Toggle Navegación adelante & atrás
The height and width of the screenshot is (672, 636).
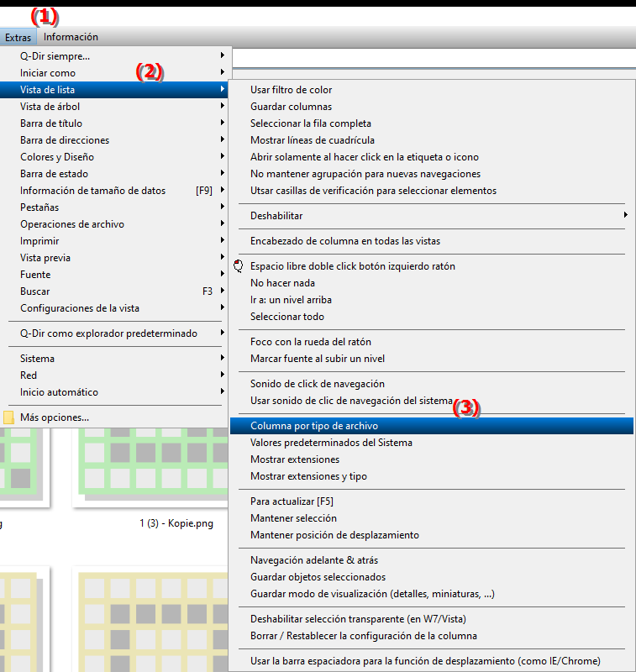(x=432, y=560)
